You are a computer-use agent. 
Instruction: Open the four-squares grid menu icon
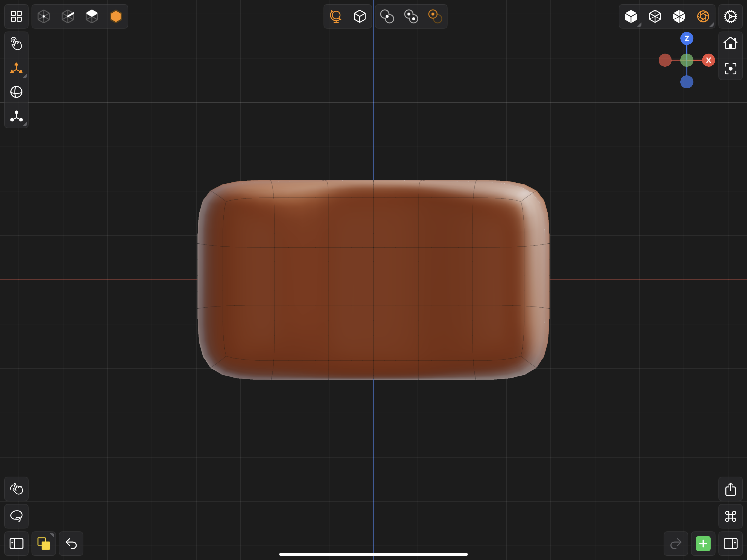(16, 16)
